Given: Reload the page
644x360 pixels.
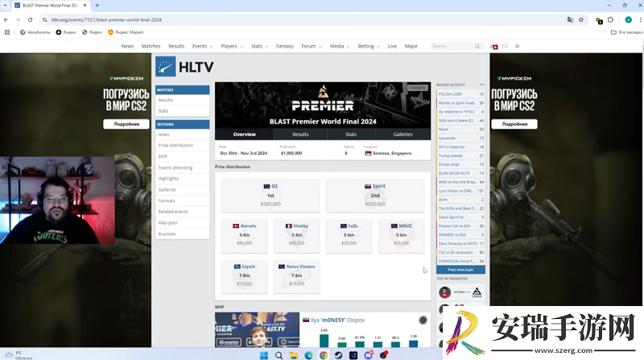Looking at the screenshot, I should 30,19.
